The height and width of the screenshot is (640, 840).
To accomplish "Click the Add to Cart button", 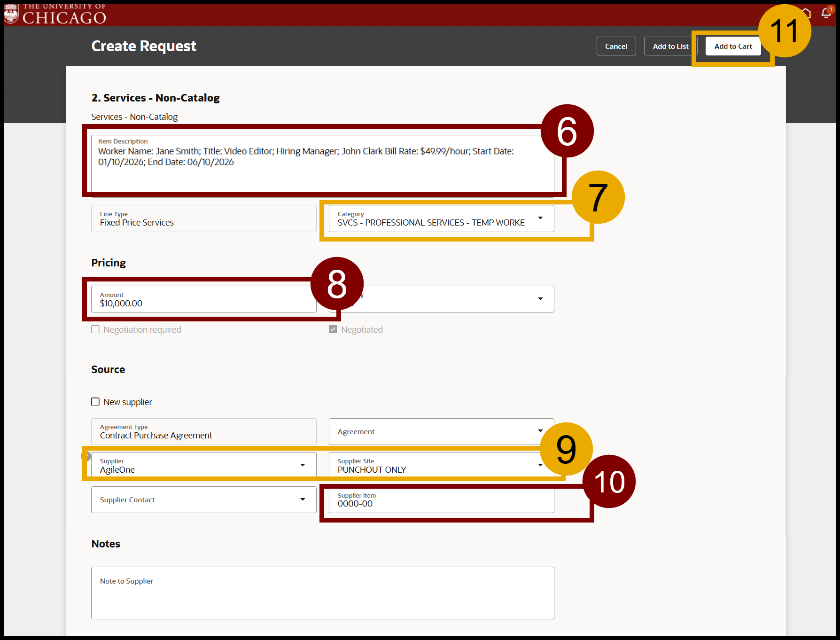I will (733, 46).
